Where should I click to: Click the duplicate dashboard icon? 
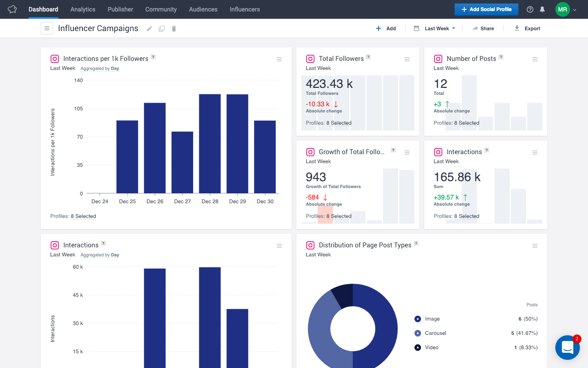(162, 29)
